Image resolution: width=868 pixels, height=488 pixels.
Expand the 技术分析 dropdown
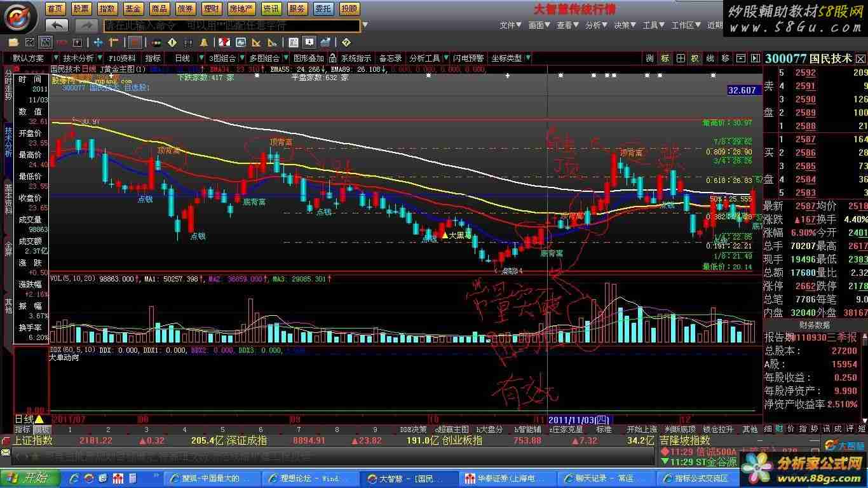(100, 58)
